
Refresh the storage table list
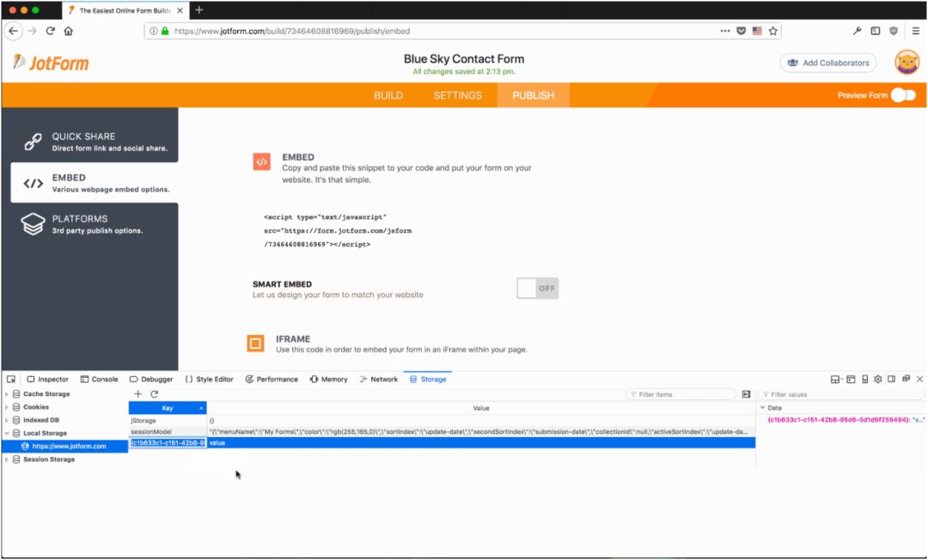[x=155, y=394]
